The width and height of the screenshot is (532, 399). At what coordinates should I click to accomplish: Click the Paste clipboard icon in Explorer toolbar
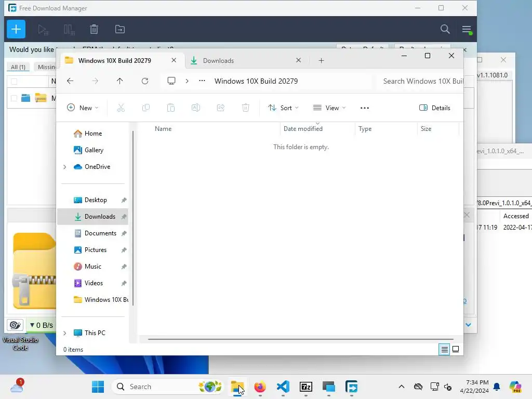coord(171,108)
